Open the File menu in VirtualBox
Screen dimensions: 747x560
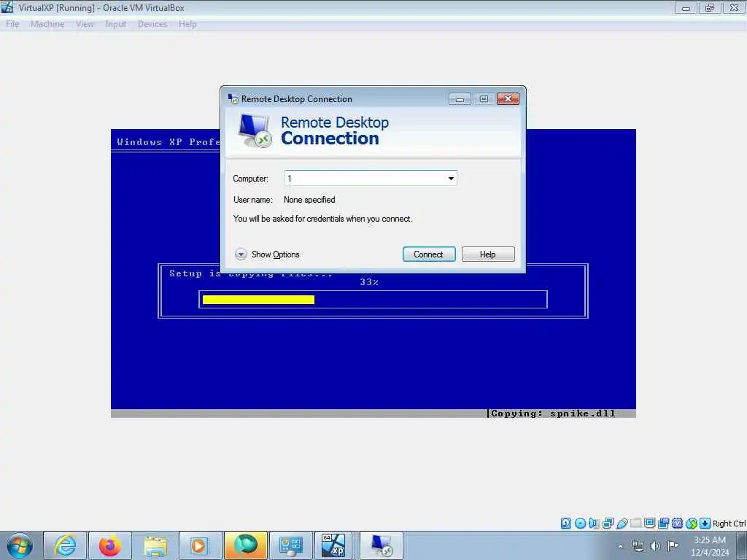pos(12,24)
